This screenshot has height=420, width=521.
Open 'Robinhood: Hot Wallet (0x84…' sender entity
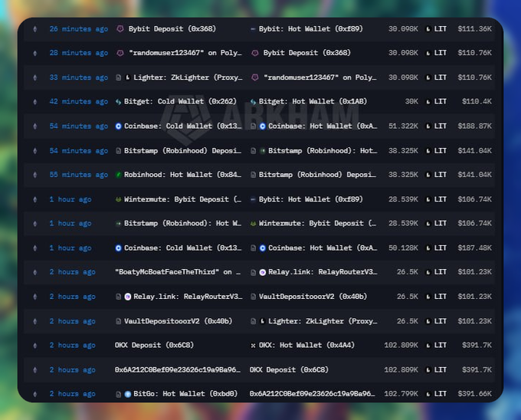183,175
